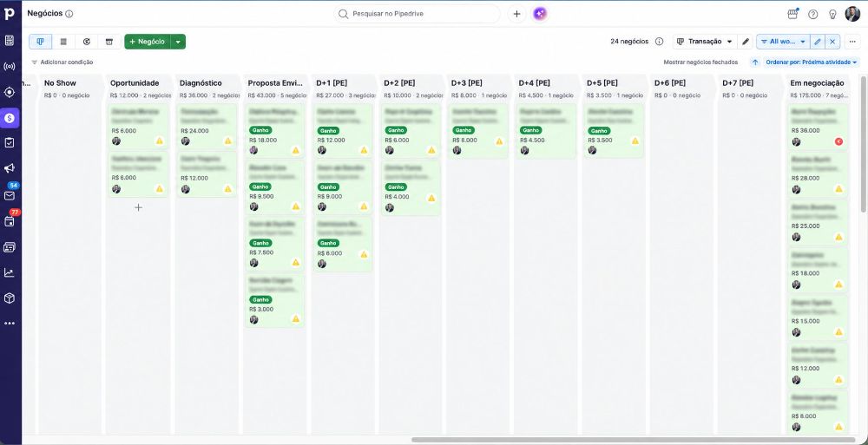Expand the arrow next to Negócio button

(x=178, y=42)
